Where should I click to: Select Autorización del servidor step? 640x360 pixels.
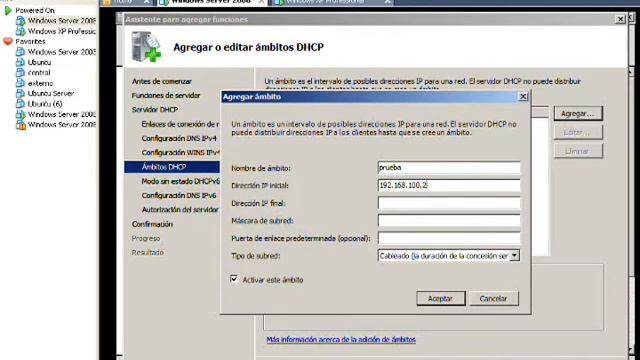(180, 210)
